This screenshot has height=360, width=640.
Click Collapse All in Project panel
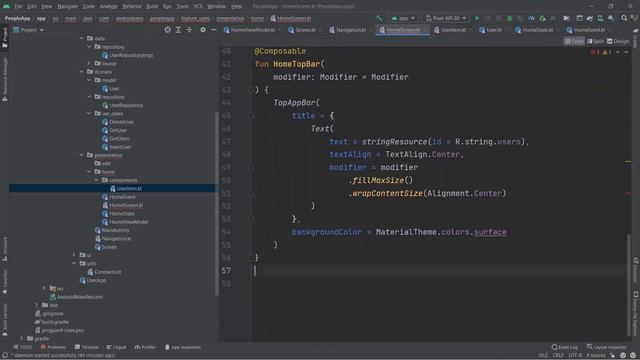189,30
